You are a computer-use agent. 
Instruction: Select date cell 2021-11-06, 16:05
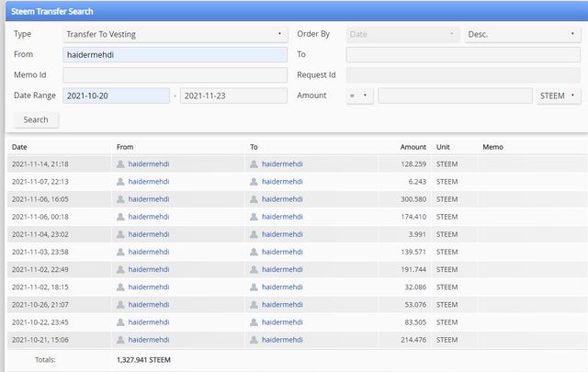pyautogui.click(x=40, y=199)
